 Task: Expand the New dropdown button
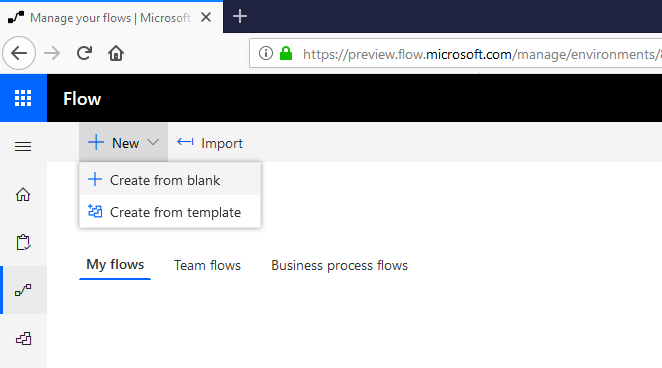[x=123, y=143]
